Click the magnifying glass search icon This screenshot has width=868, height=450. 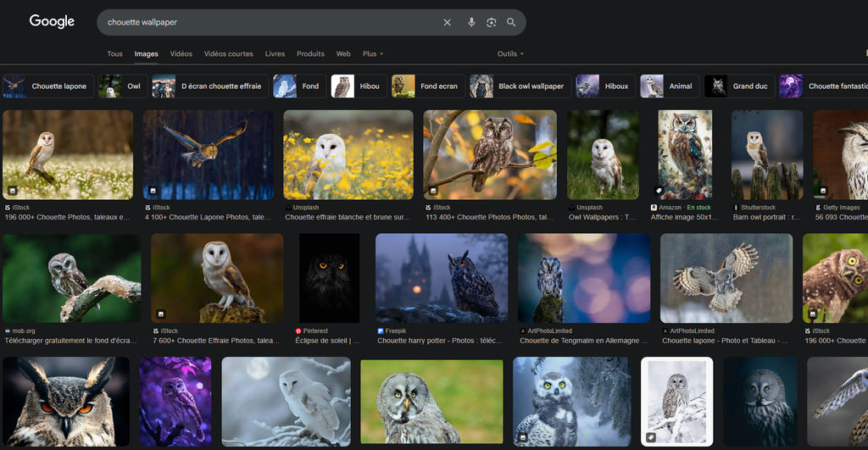(x=511, y=22)
